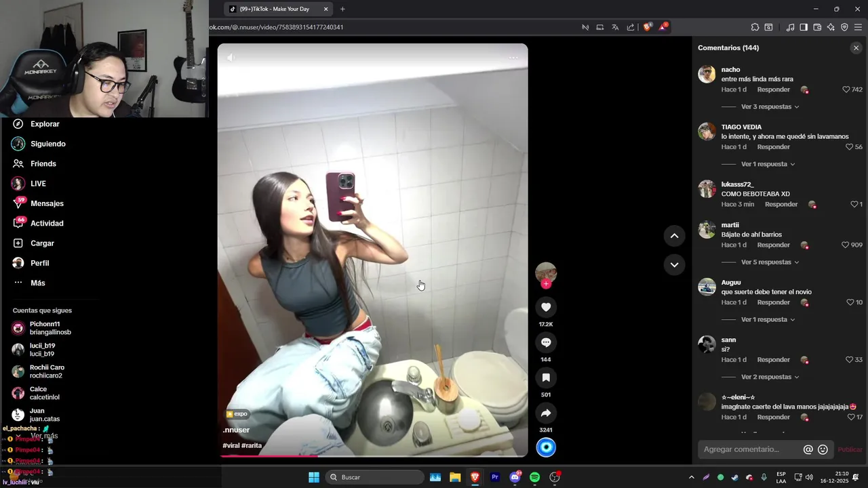Reply to lukasss72_'s comment with Responder
Image resolution: width=868 pixels, height=488 pixels.
point(781,204)
